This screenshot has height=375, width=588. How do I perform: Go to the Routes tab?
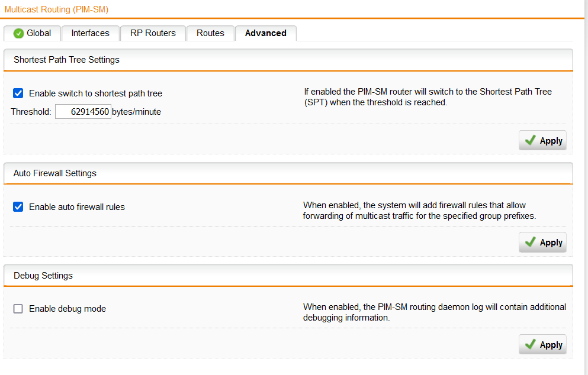pyautogui.click(x=210, y=33)
